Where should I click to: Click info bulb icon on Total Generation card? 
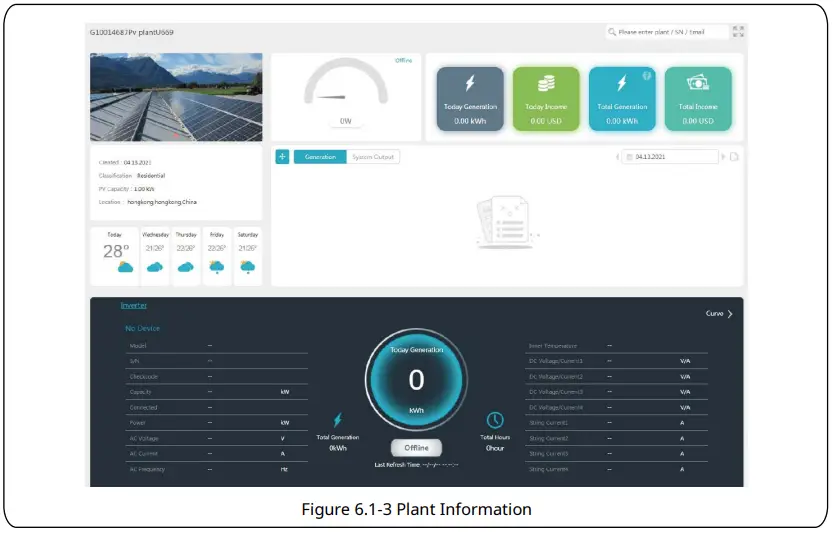coord(647,76)
